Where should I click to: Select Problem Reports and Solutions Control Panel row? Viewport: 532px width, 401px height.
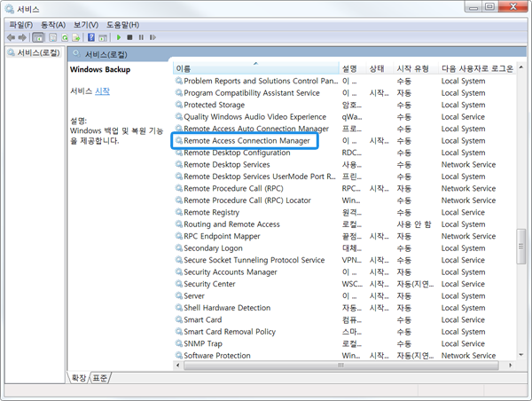261,81
